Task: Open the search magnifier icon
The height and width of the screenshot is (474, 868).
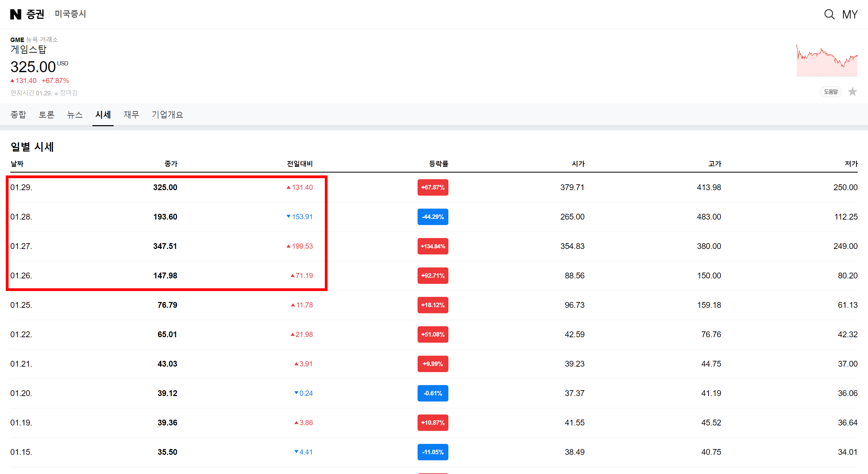Action: click(829, 14)
